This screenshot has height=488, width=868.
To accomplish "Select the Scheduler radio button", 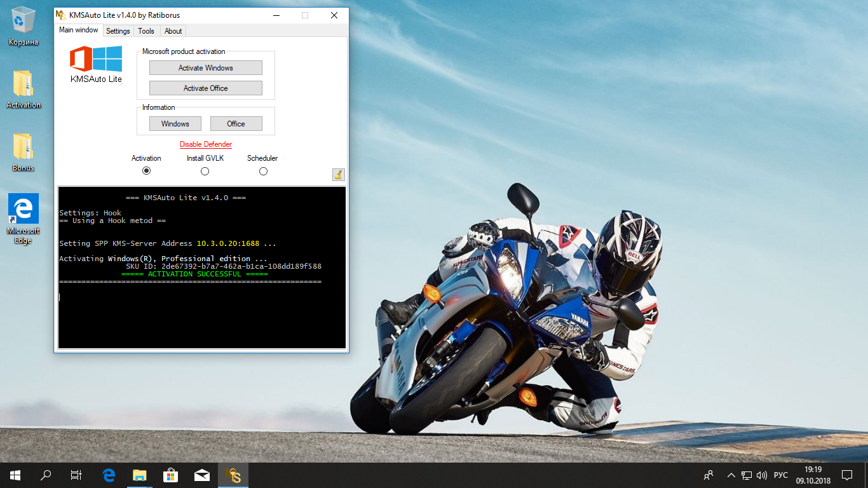I will [x=263, y=171].
